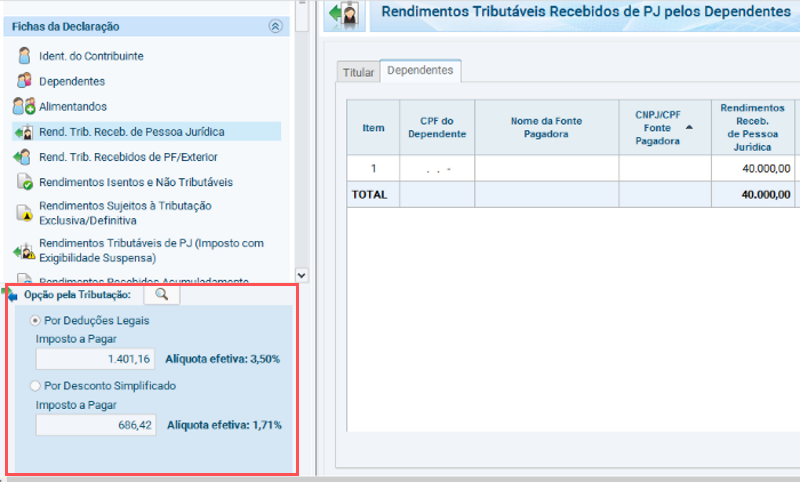Viewport: 800px width, 482px height.
Task: Click the magnifying glass next to Opção pela Tributação
Action: [x=161, y=294]
